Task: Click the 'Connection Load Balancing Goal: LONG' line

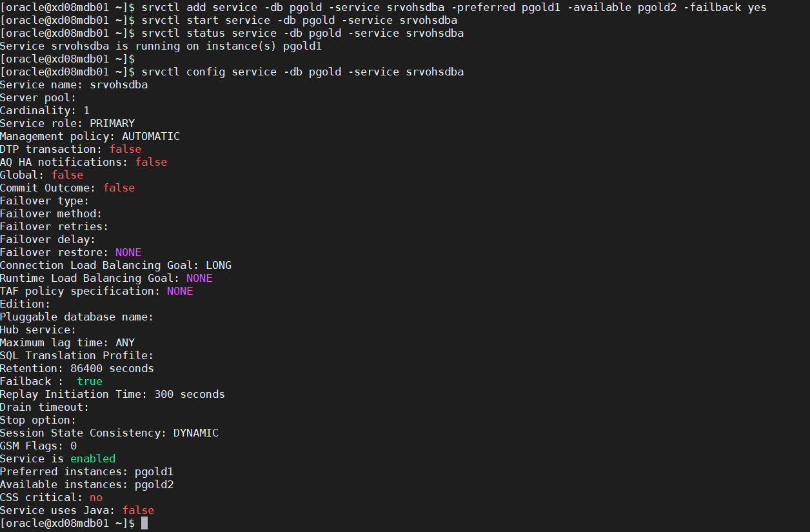Action: [116, 265]
